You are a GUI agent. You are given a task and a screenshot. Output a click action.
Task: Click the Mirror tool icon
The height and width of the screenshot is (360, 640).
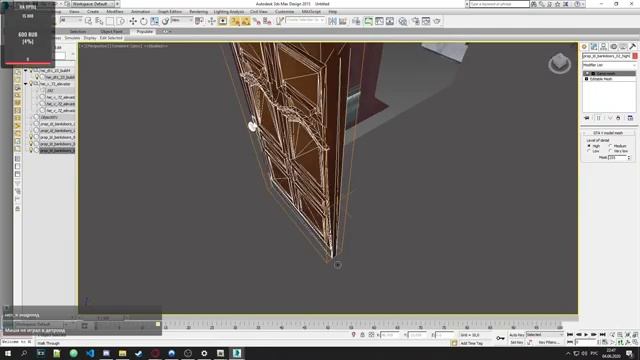click(332, 21)
